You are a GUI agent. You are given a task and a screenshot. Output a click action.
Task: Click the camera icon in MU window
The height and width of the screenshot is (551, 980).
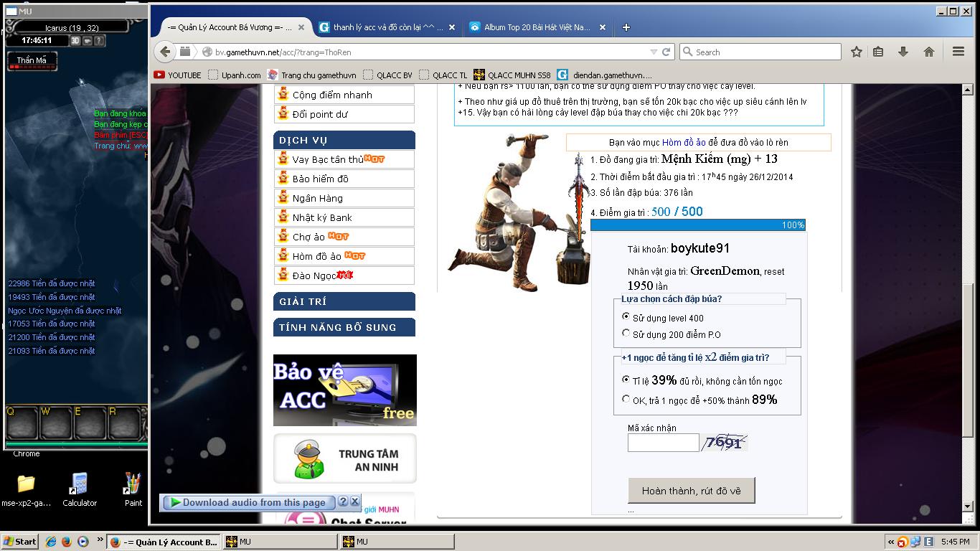click(88, 41)
